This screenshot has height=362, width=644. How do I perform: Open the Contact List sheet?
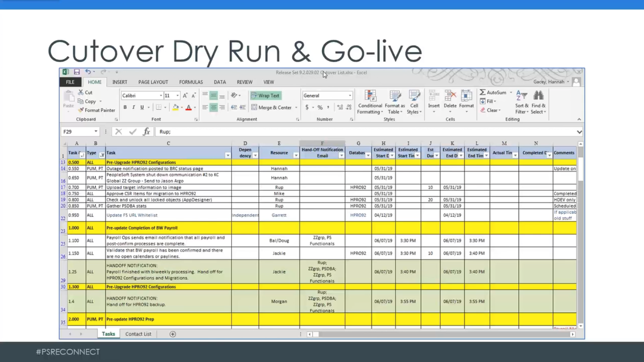(x=138, y=334)
